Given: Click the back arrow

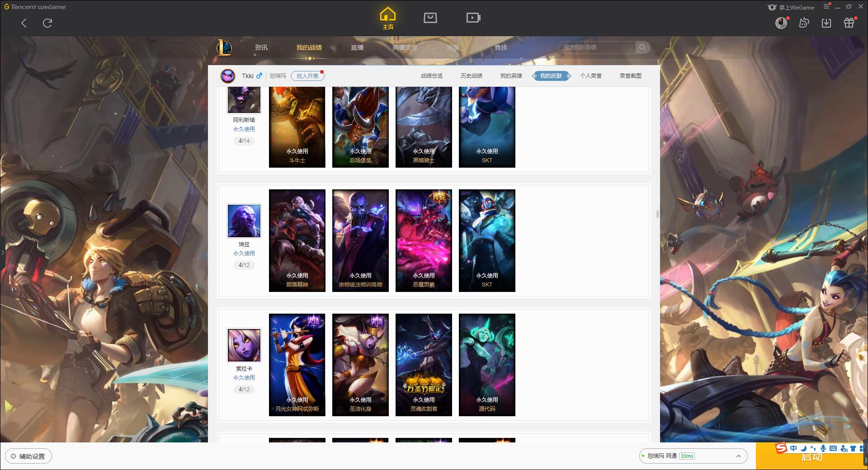Looking at the screenshot, I should [24, 23].
